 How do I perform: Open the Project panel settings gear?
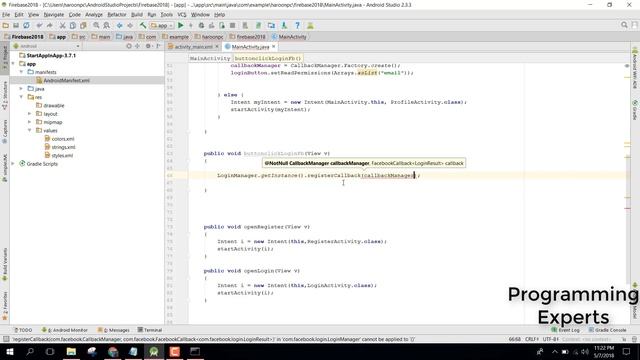(x=148, y=46)
